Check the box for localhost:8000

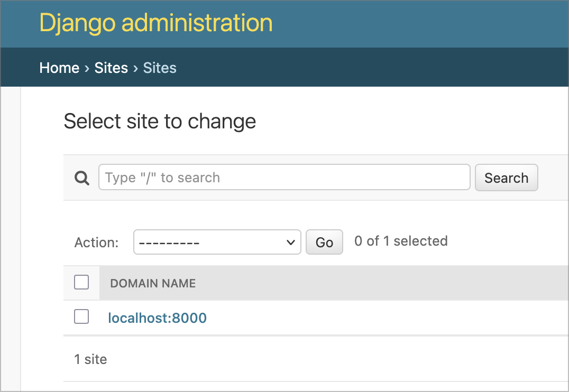click(81, 316)
